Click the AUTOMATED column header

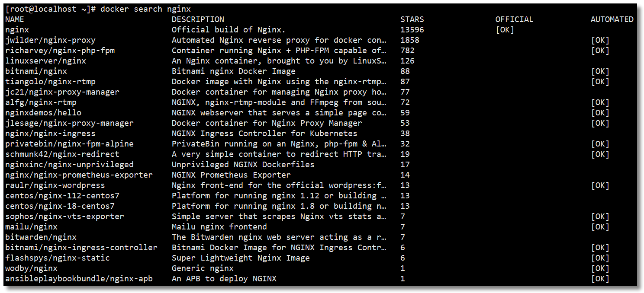tap(612, 19)
